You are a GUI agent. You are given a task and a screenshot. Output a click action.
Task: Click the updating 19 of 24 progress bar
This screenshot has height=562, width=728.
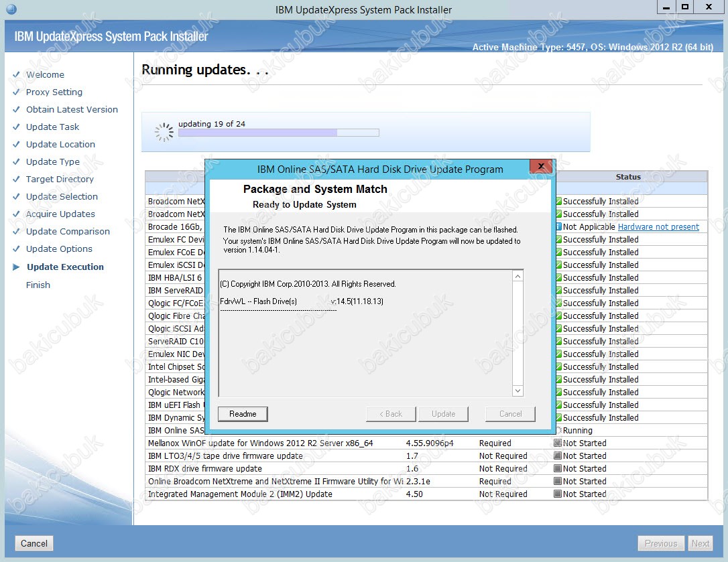tap(279, 133)
